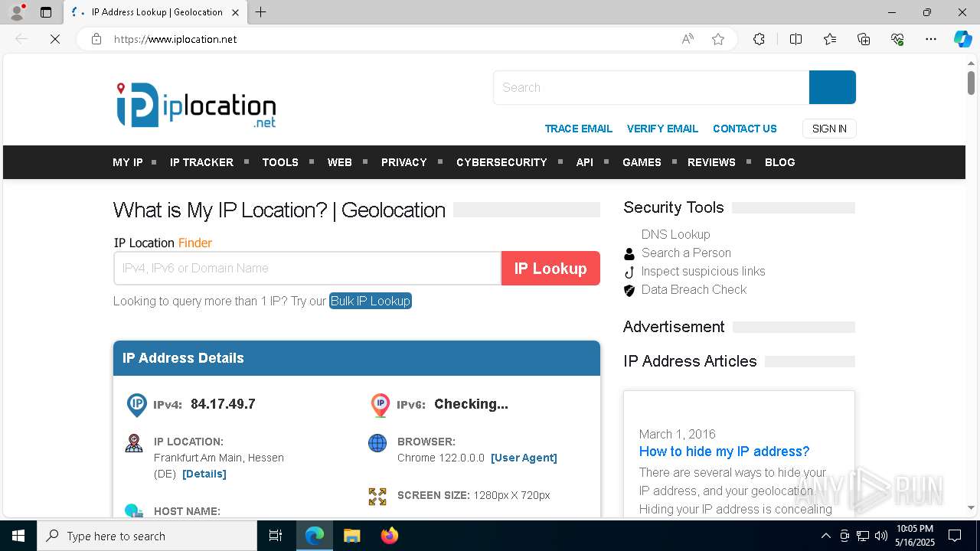Click the site Search input field
This screenshot has height=551, width=980.
[x=652, y=87]
